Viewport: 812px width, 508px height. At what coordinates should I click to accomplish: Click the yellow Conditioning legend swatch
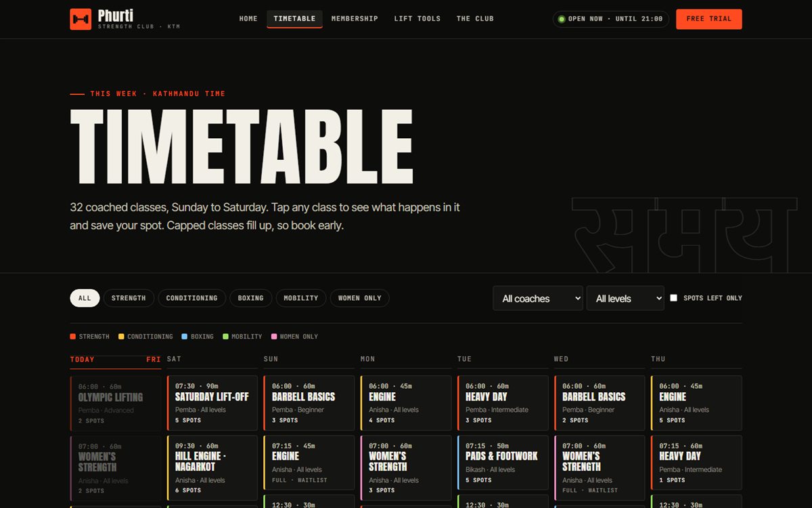click(x=121, y=337)
